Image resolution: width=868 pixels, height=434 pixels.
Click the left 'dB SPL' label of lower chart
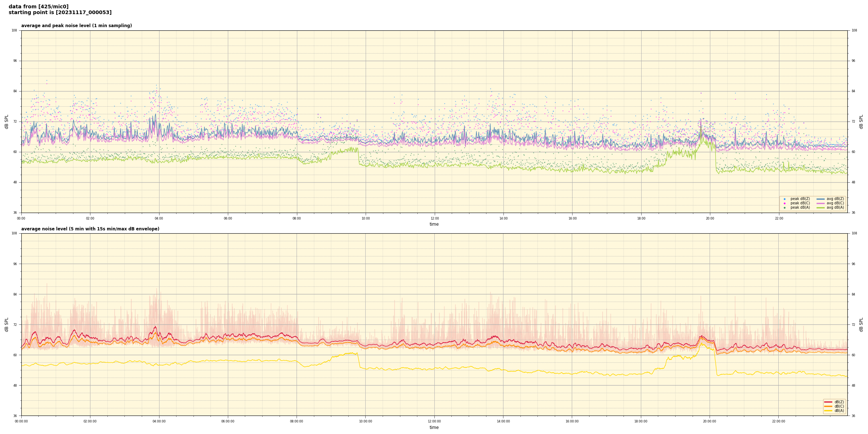pos(7,324)
